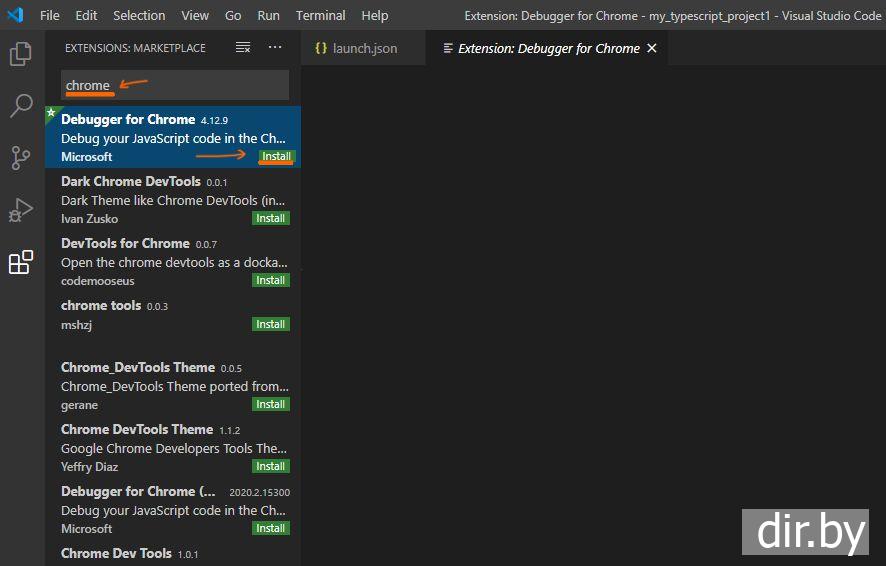
Task: Click the clear extensions search results icon
Action: tap(242, 48)
